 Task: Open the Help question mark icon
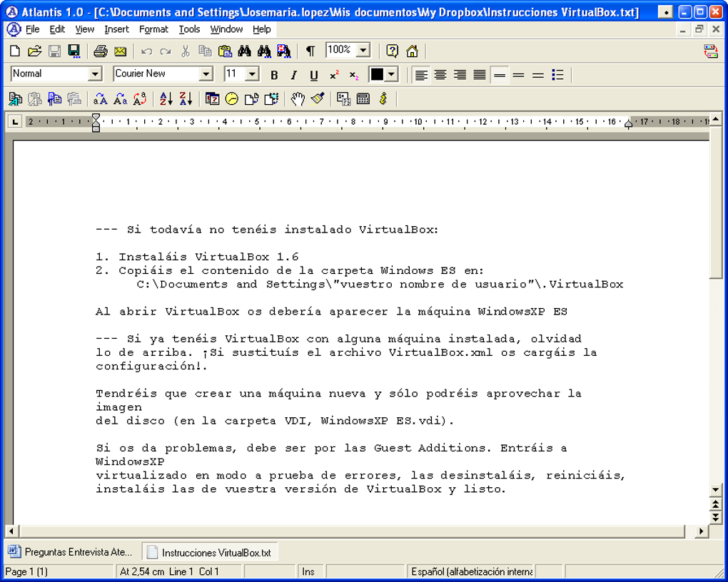point(393,51)
